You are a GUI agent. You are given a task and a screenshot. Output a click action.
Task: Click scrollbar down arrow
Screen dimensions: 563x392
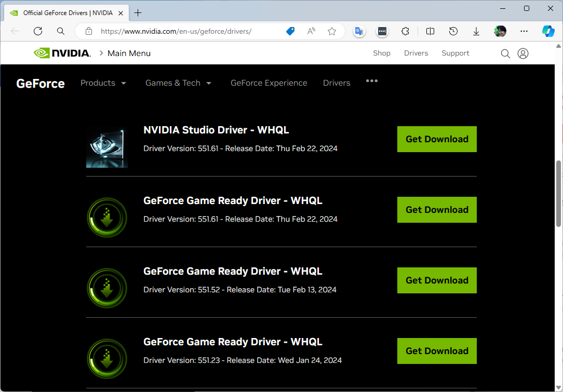click(x=558, y=388)
